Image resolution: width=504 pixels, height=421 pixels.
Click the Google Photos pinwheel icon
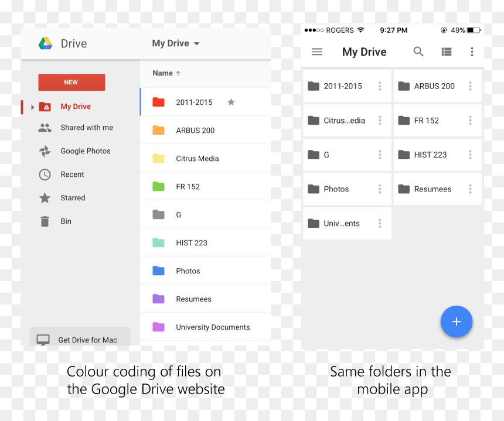[x=45, y=151]
